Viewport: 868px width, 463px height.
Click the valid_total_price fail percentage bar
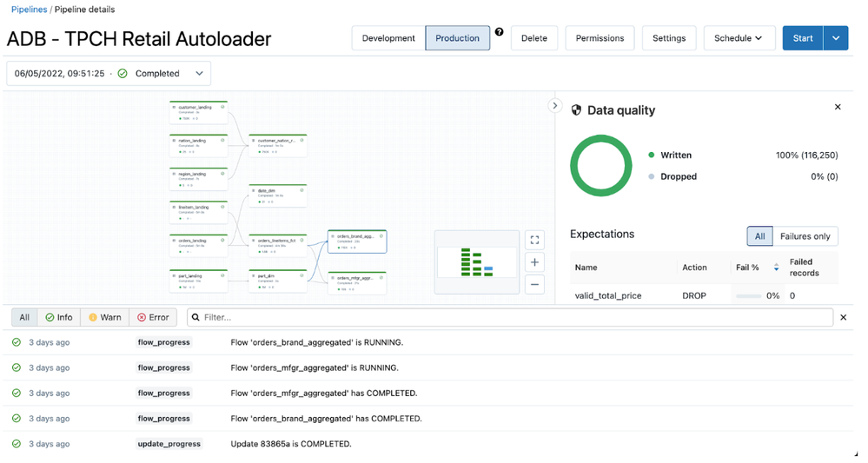(748, 296)
